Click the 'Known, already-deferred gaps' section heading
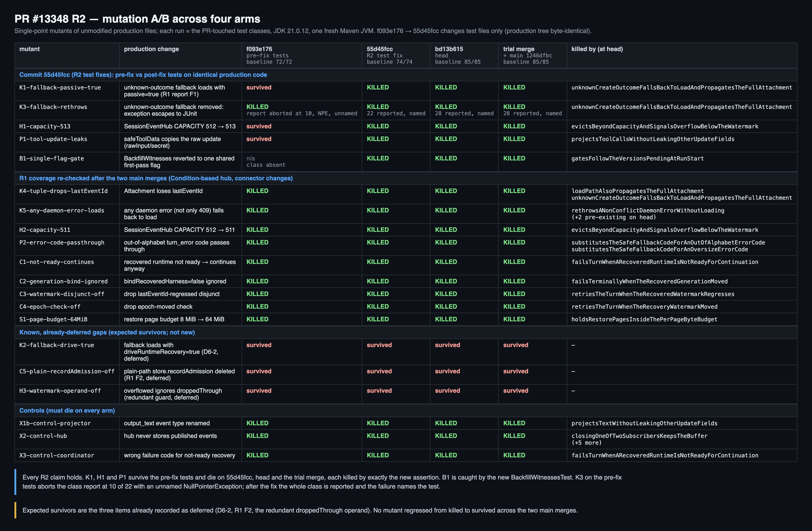This screenshot has width=812, height=531. pyautogui.click(x=107, y=332)
